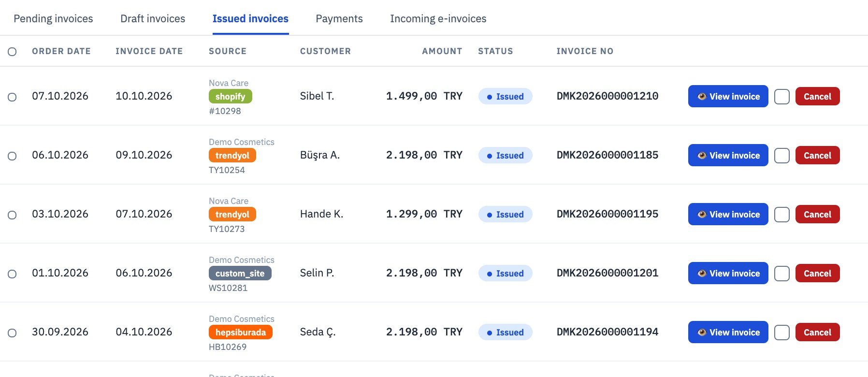Click the SOURCE column header
This screenshot has width=868, height=377.
[x=228, y=51]
